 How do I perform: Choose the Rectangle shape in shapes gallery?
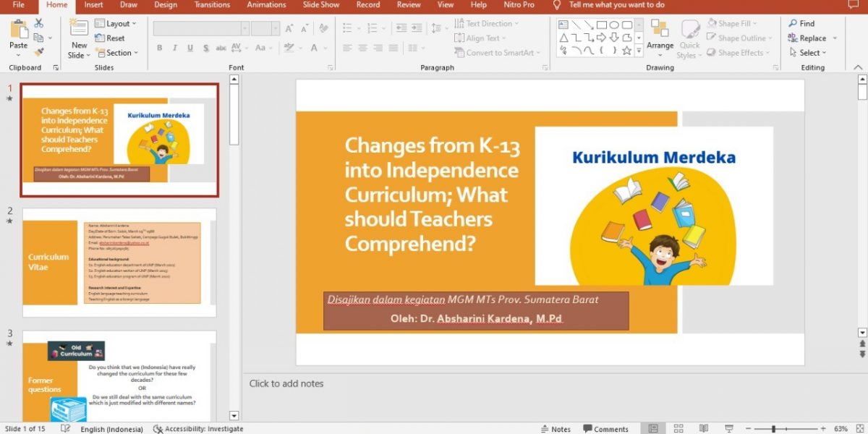pyautogui.click(x=602, y=25)
